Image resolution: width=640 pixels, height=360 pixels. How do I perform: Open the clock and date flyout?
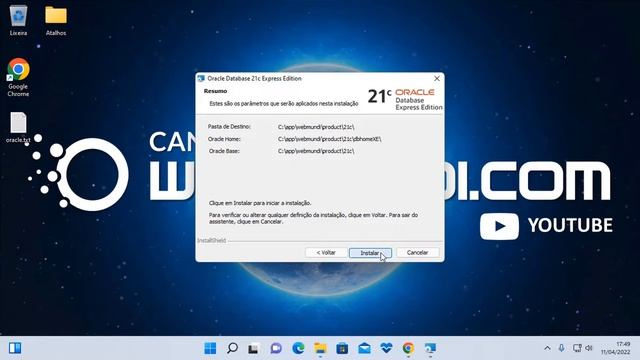(x=616, y=348)
